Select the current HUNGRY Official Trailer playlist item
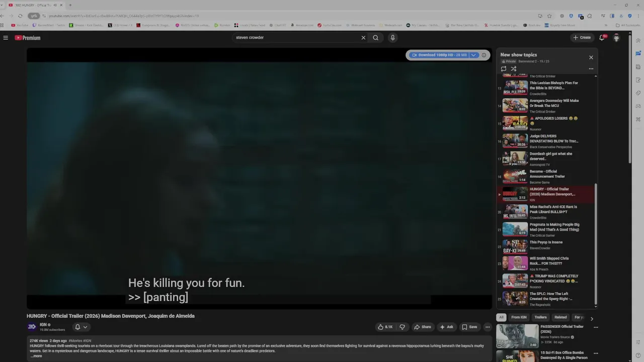This screenshot has height=362, width=644. [x=546, y=194]
